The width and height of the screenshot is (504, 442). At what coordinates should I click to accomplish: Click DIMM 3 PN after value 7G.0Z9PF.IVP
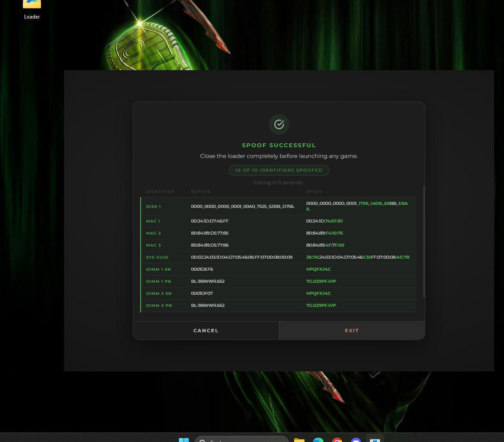(321, 305)
